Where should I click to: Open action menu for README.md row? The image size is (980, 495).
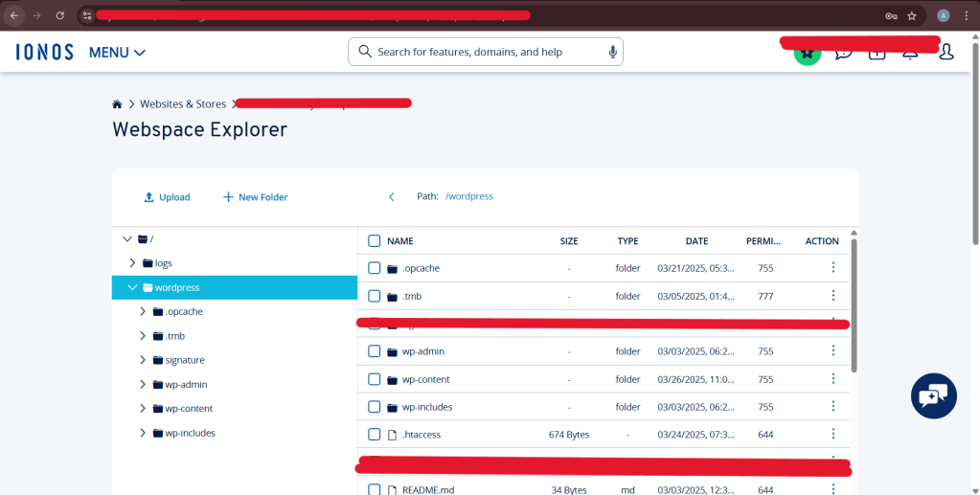tap(833, 488)
